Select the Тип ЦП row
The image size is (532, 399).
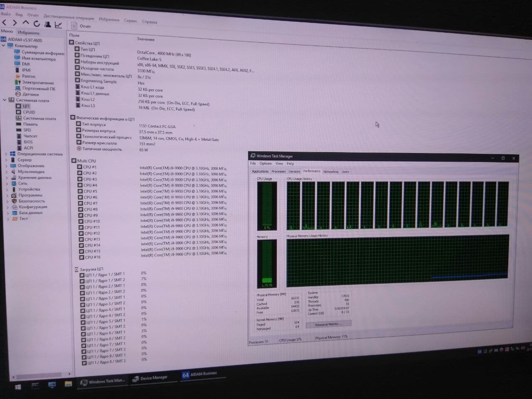coord(88,49)
